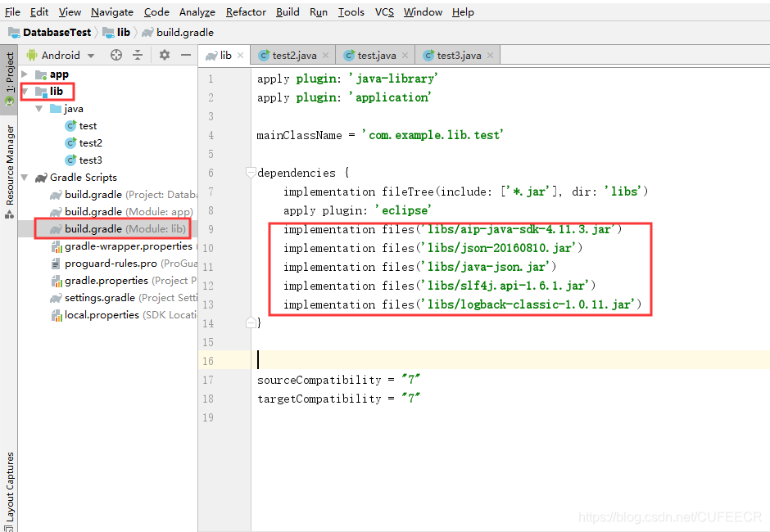Open the Run menu
Image resolution: width=770 pixels, height=532 pixels.
pos(318,11)
